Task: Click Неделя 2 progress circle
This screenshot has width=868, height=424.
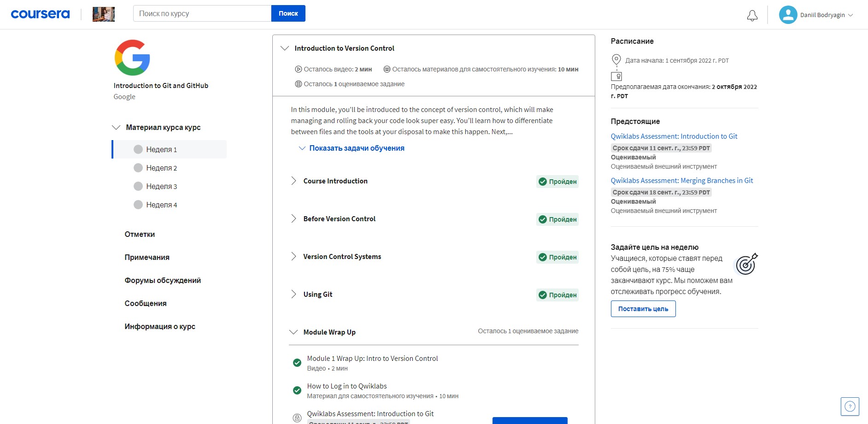Action: pos(138,168)
